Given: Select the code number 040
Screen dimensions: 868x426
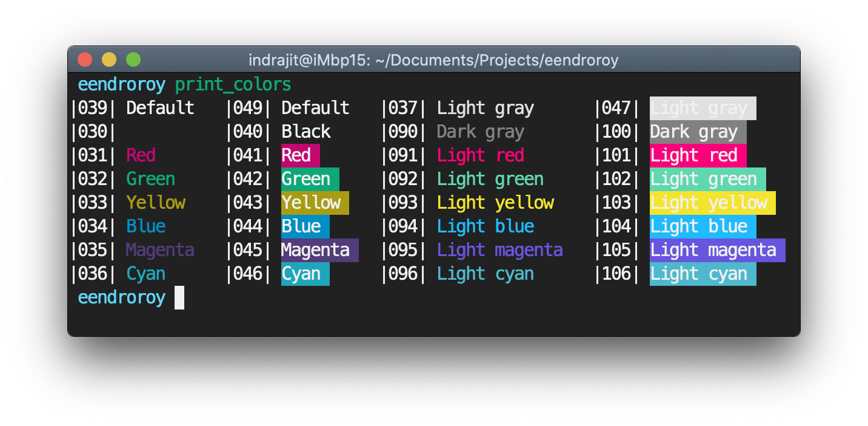Looking at the screenshot, I should click(247, 132).
